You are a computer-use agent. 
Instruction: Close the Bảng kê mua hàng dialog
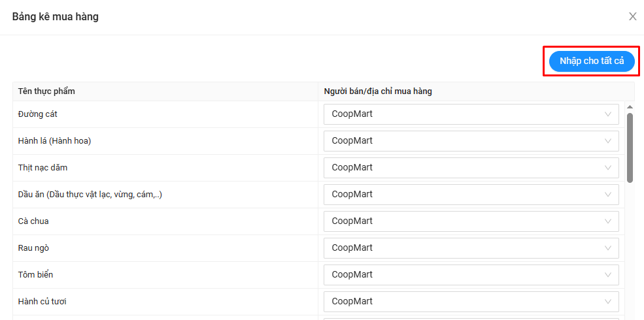point(632,16)
